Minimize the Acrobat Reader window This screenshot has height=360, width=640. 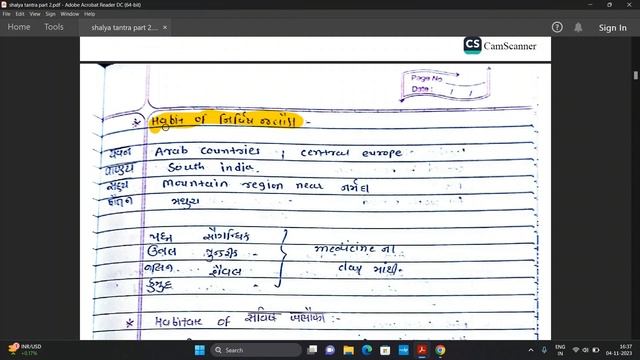tap(590, 4)
